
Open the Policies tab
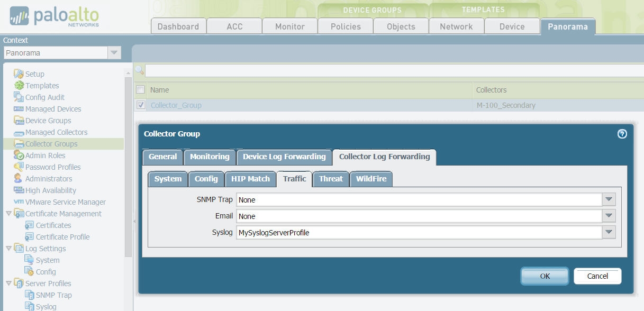346,26
